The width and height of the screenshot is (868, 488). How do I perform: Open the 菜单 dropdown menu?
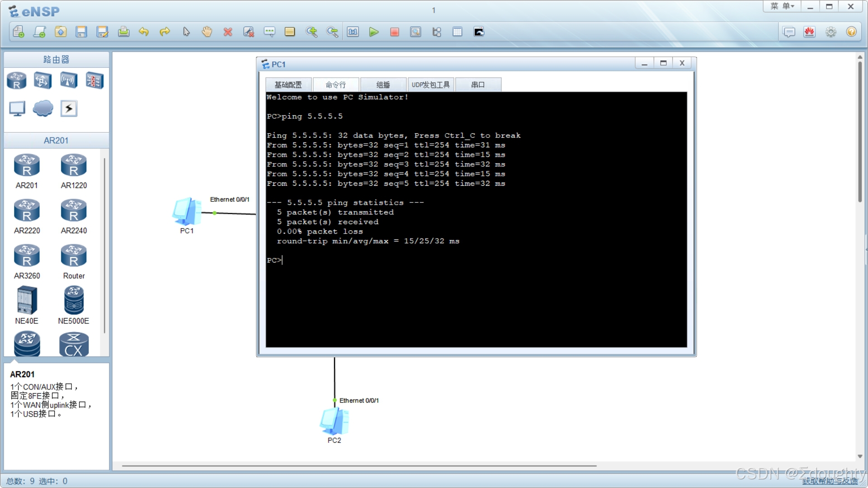(782, 6)
